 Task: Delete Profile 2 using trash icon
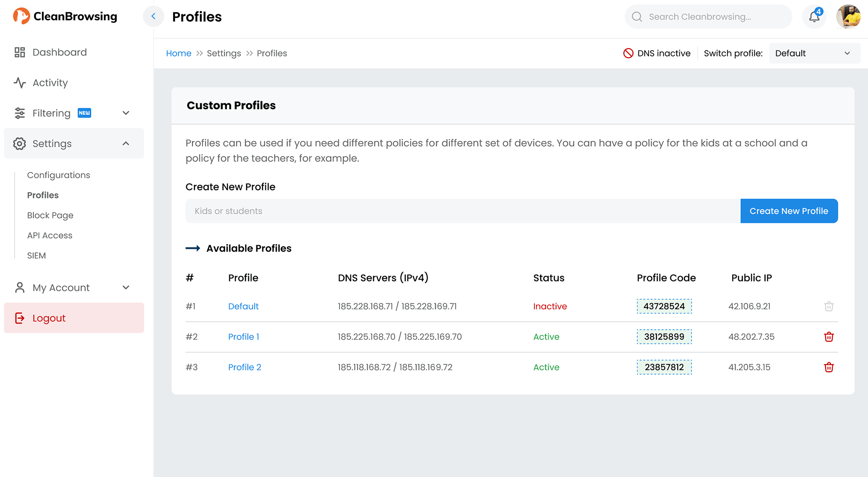click(x=828, y=367)
